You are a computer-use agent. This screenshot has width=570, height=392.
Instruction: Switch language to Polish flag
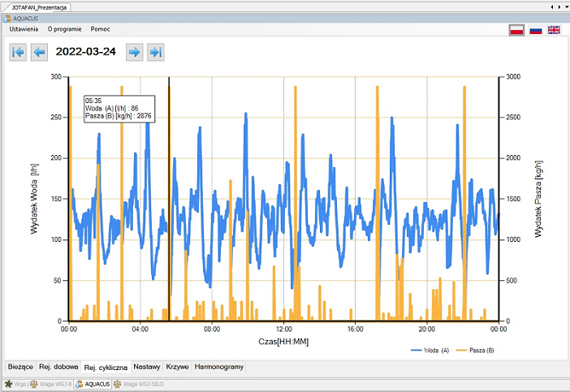coord(516,30)
